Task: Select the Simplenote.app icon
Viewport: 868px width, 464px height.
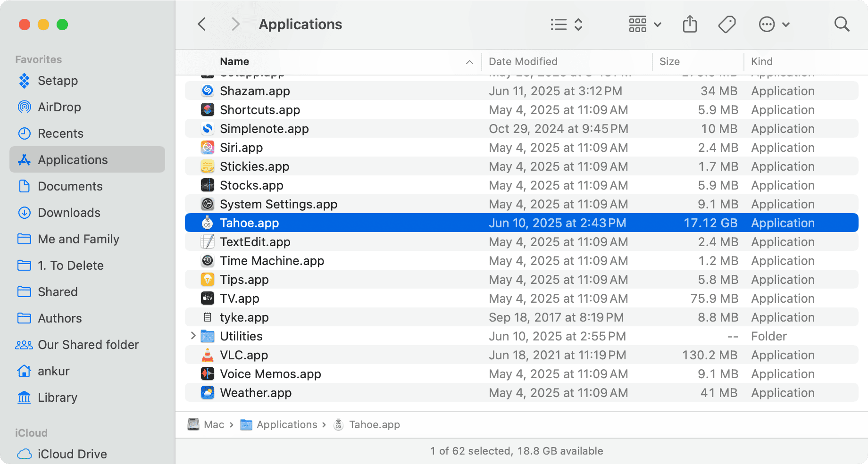Action: [208, 128]
